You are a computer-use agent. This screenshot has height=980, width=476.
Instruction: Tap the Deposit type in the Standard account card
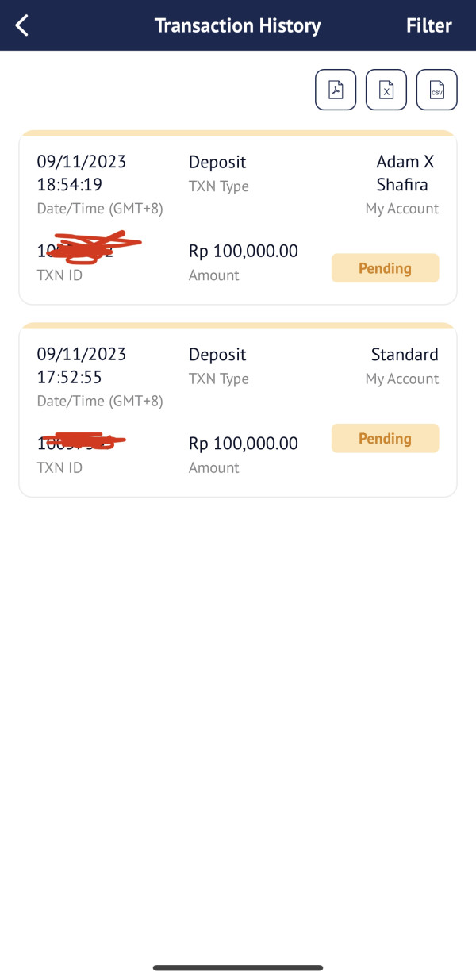pyautogui.click(x=217, y=355)
